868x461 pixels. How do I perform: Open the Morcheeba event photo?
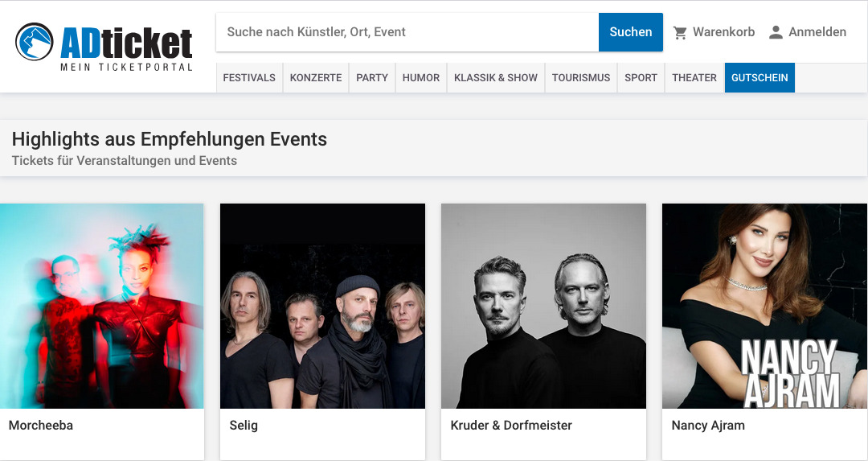click(102, 306)
